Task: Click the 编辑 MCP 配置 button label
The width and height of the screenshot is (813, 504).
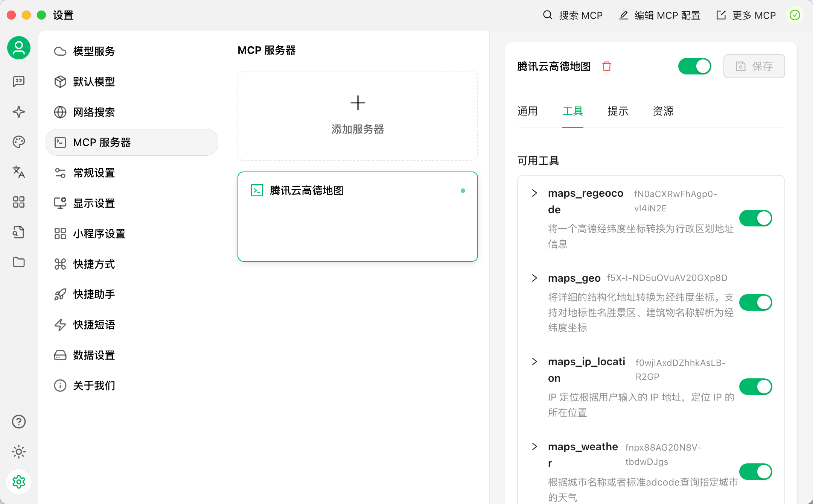Action: point(667,15)
